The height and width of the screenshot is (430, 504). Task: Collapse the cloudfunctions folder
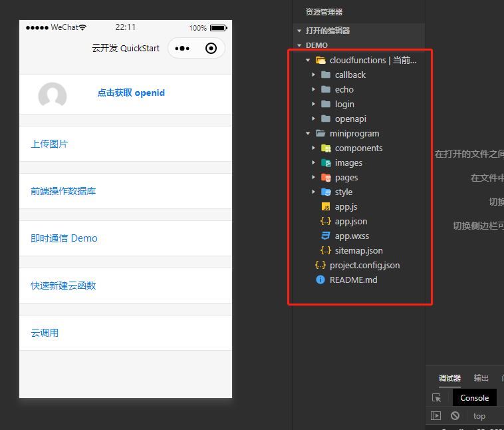pos(308,61)
